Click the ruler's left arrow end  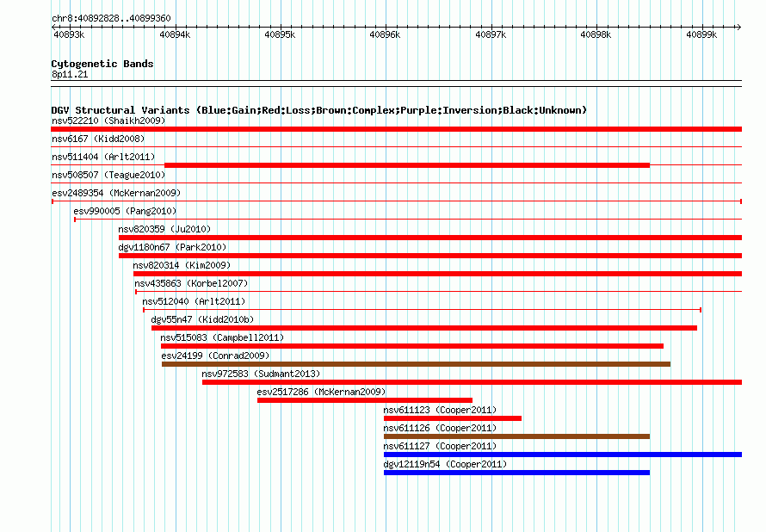click(x=53, y=27)
